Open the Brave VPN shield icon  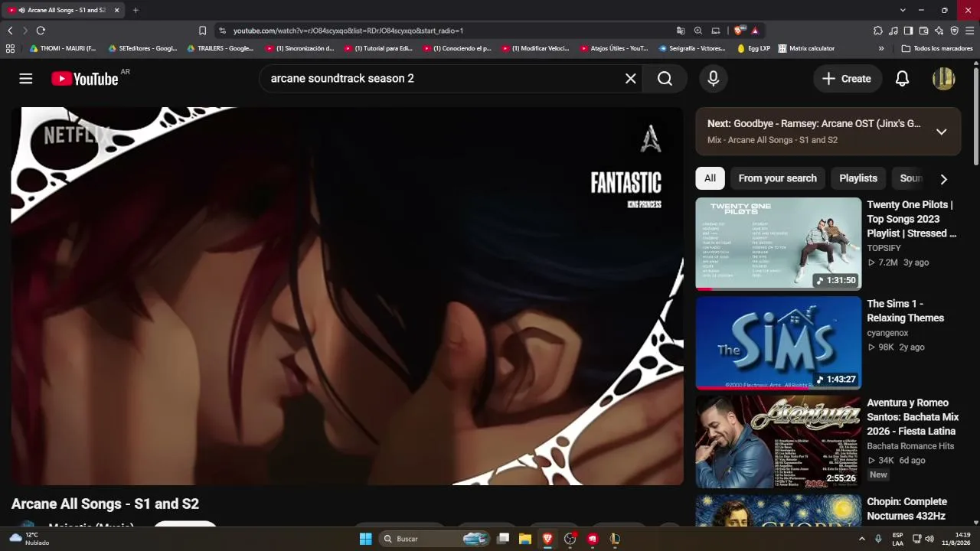coord(954,31)
